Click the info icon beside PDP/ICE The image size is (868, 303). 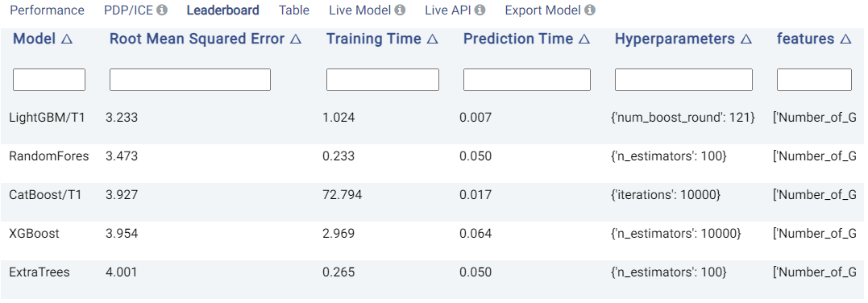[x=162, y=10]
